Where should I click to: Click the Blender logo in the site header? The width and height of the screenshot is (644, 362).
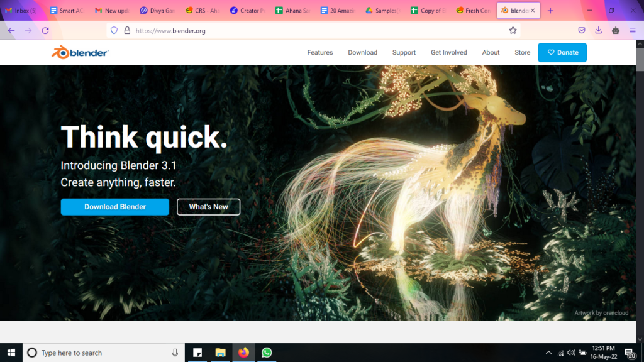80,53
